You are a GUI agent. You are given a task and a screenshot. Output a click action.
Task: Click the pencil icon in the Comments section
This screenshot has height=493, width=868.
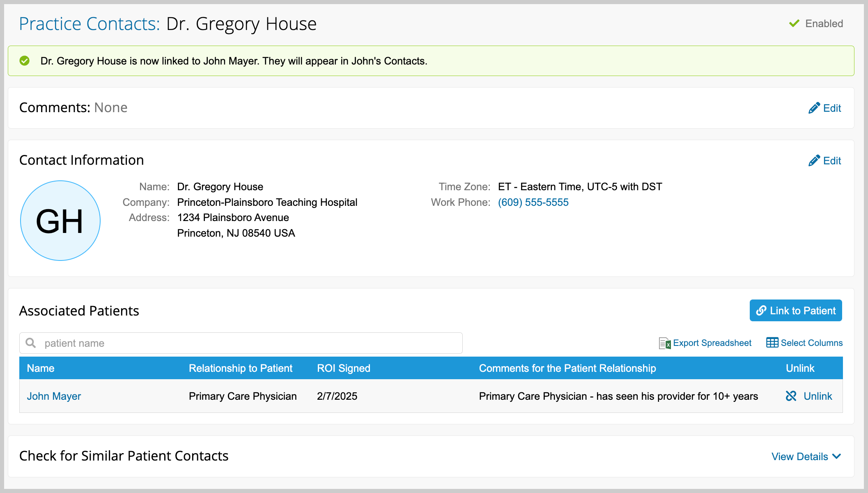click(x=814, y=108)
